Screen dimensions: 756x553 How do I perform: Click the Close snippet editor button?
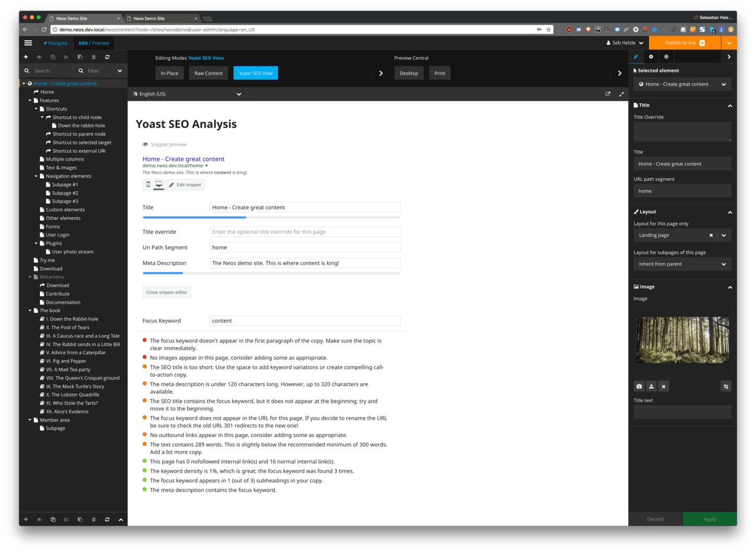[167, 292]
